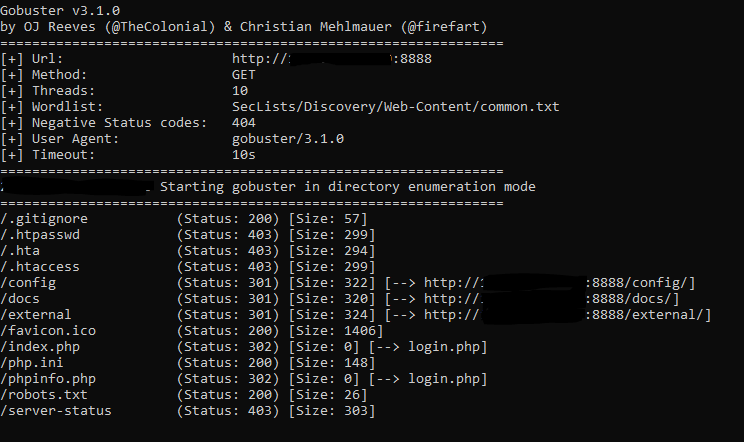Click the gobuster/3.1.0 user agent value
This screenshot has width=744, height=442.
tap(288, 139)
